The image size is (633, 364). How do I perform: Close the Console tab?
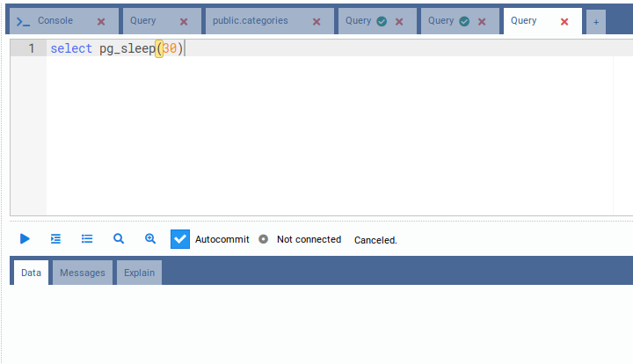click(x=101, y=21)
